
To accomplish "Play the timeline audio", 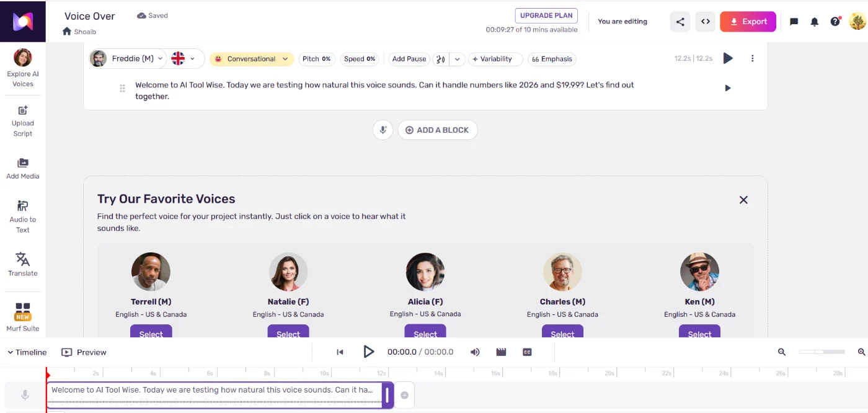I will tap(368, 352).
